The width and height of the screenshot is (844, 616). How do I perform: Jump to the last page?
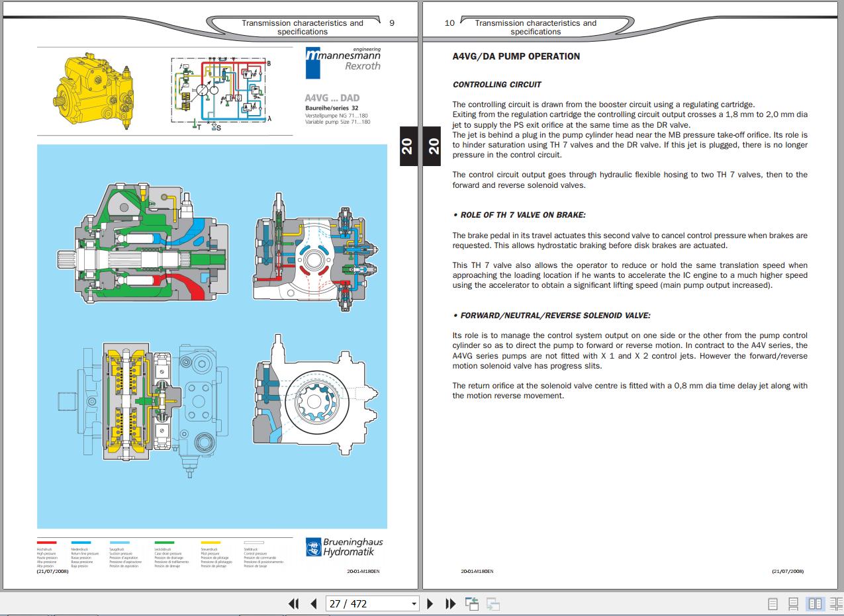[450, 603]
